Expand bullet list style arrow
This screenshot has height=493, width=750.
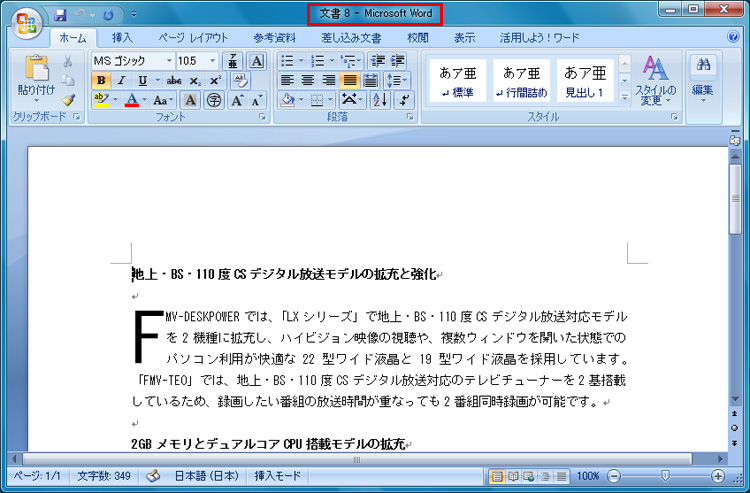(301, 61)
